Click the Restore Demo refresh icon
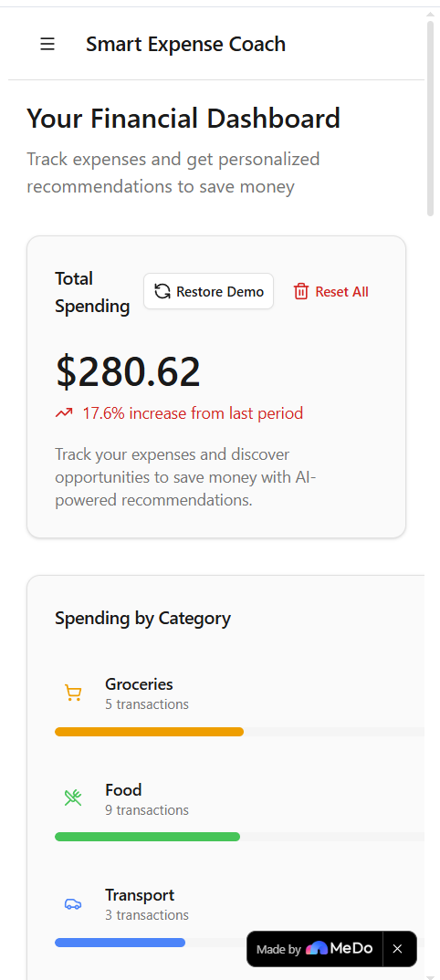440x980 pixels. pos(162,291)
